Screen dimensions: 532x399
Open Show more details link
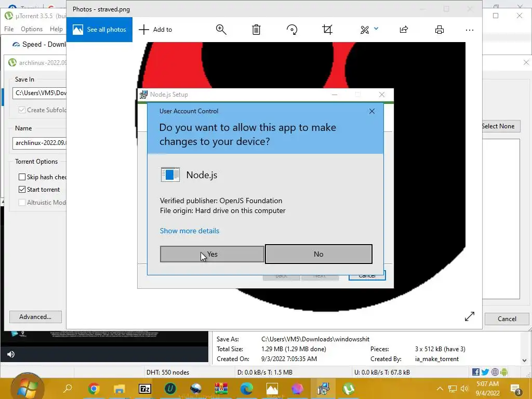click(x=189, y=231)
